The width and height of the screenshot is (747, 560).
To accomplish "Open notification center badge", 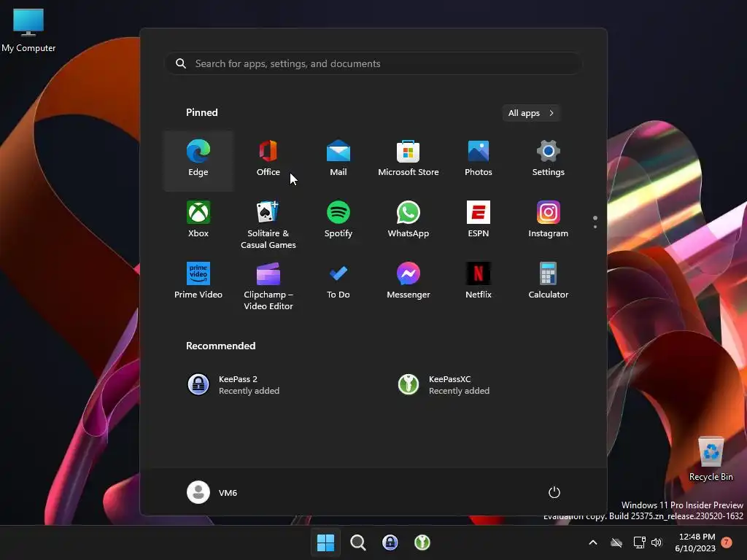I will point(727,542).
